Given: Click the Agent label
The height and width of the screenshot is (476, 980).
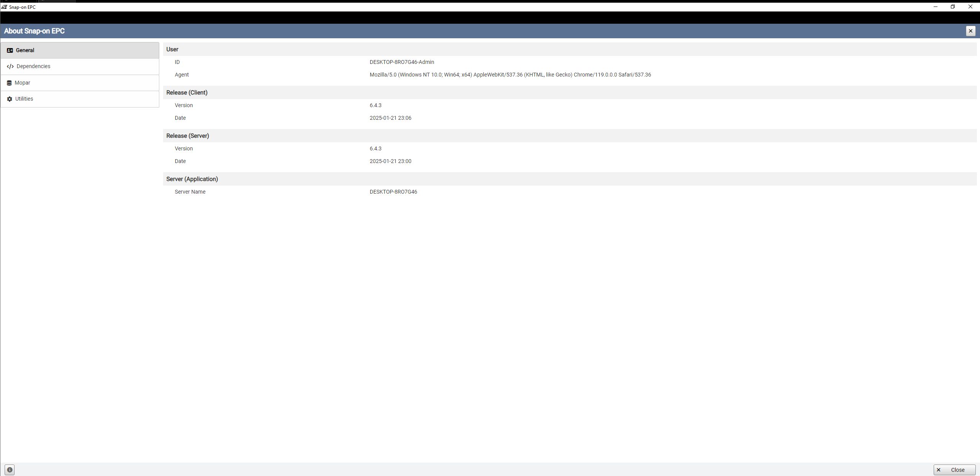Looking at the screenshot, I should click(182, 75).
